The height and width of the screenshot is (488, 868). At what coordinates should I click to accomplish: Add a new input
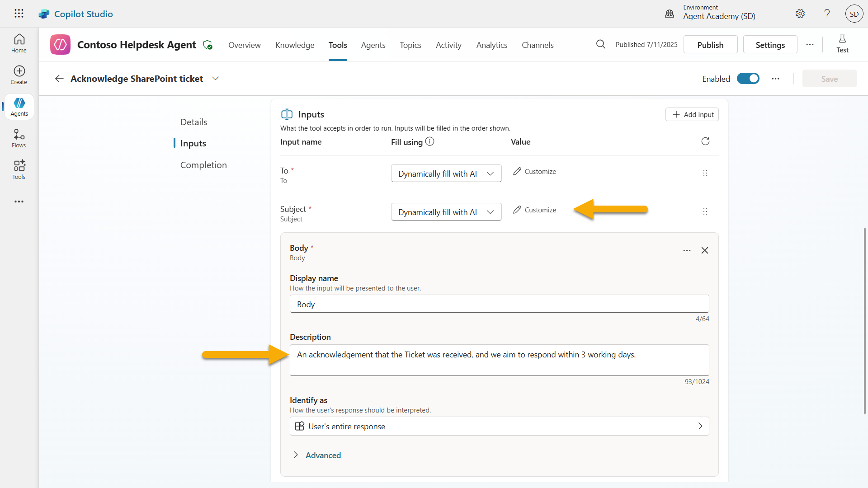click(692, 114)
